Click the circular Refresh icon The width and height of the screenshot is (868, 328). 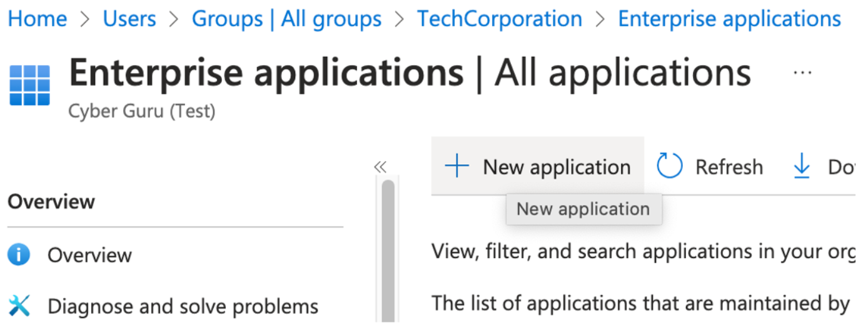click(x=669, y=167)
